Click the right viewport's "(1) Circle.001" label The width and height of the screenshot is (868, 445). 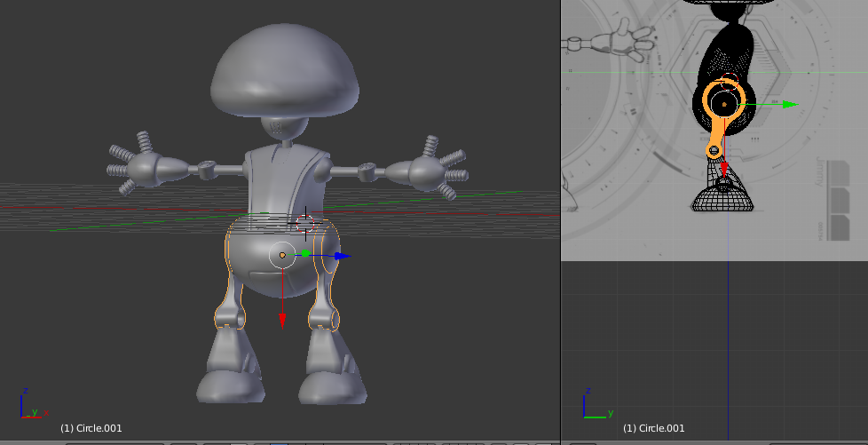coord(654,428)
